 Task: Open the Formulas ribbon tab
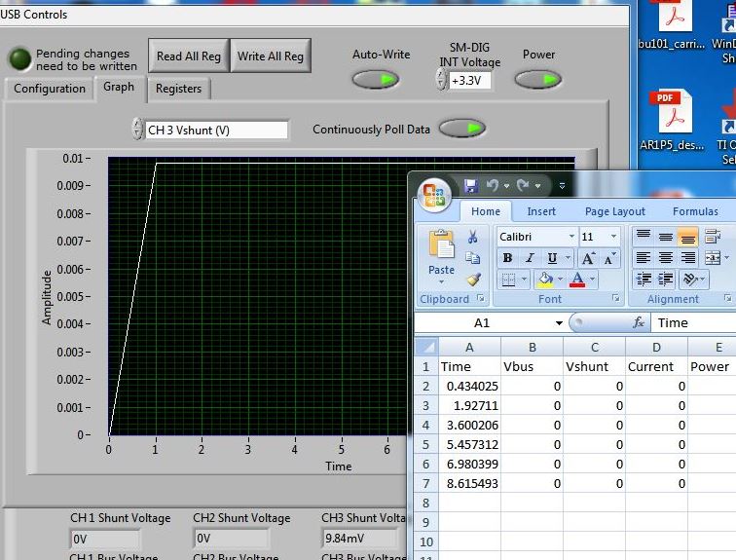pos(695,211)
